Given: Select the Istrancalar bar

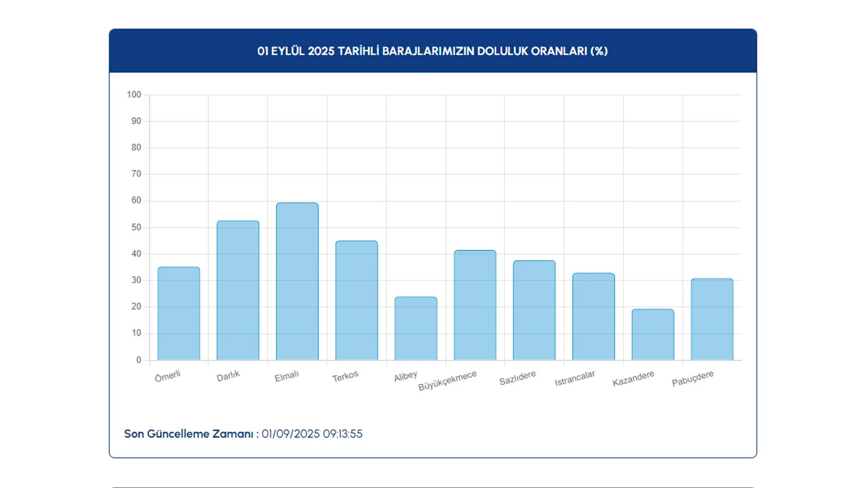Looking at the screenshot, I should (593, 316).
